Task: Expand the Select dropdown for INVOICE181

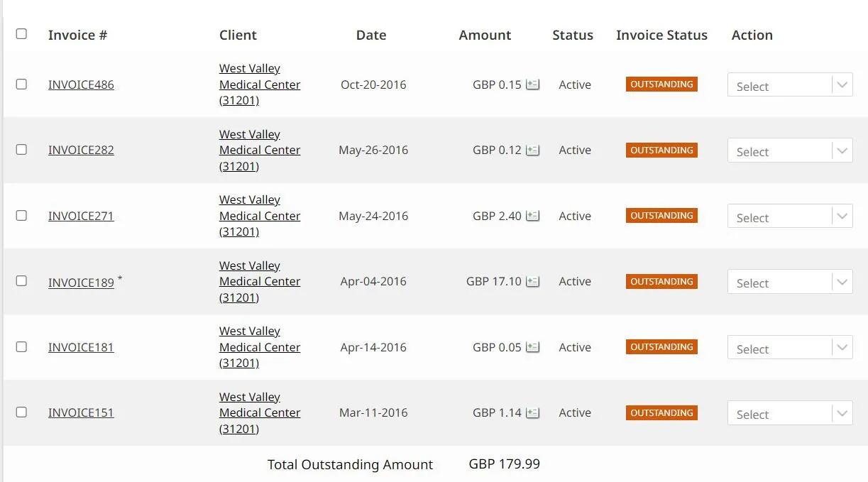Action: point(790,348)
